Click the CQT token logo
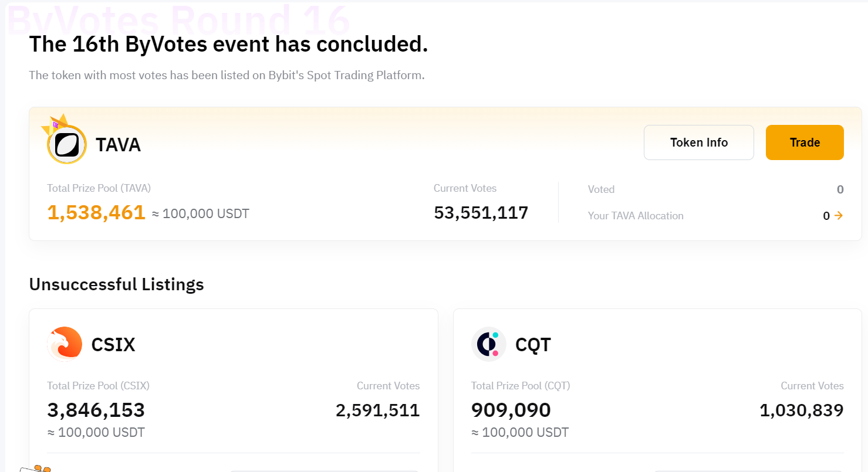Viewport: 868px width, 472px height. coord(488,344)
